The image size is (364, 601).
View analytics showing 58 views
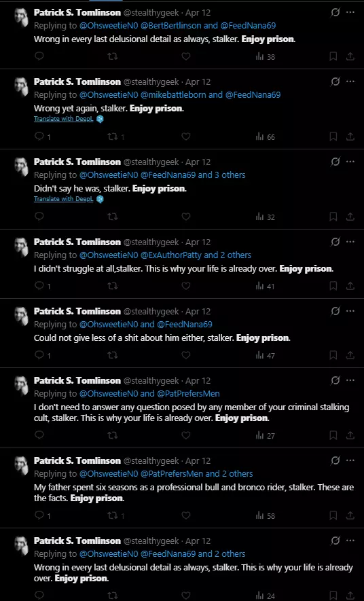coord(265,516)
